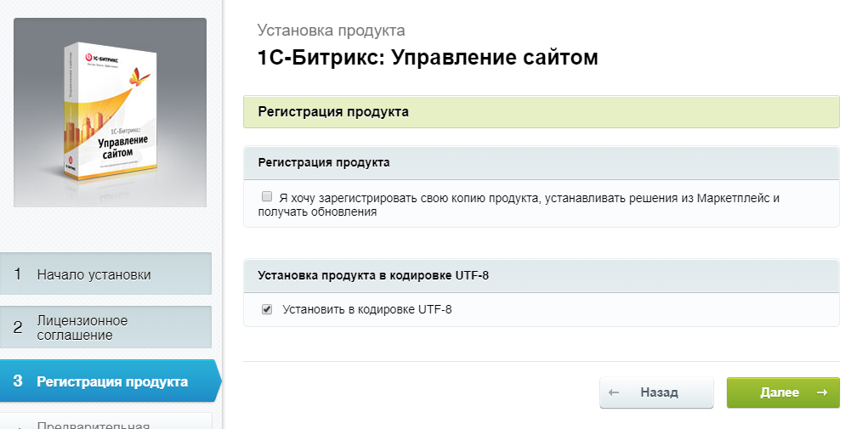This screenshot has width=868, height=429.
Task: Click the 1С-Битрикс product box image
Action: [x=111, y=112]
